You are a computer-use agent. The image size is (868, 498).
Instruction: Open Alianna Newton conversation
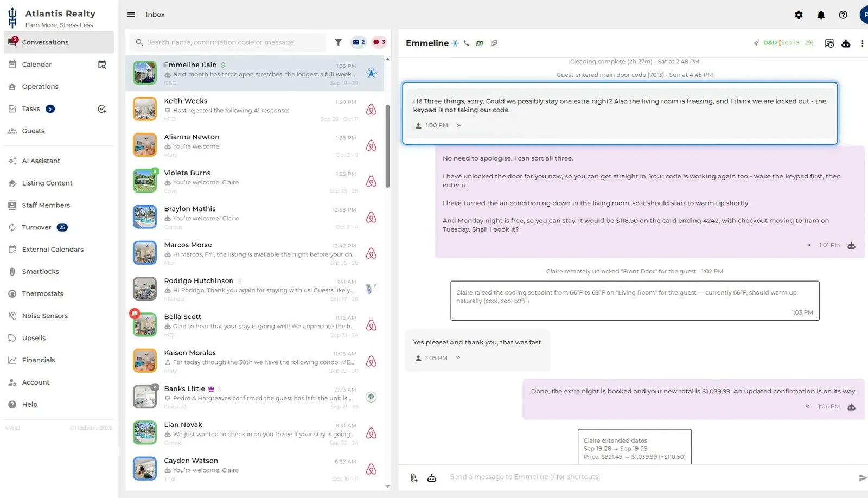(x=254, y=145)
